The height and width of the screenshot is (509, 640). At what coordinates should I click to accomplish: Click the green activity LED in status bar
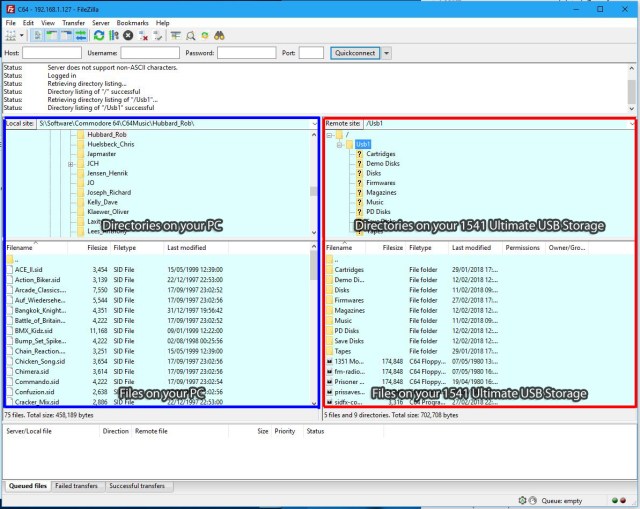615,500
